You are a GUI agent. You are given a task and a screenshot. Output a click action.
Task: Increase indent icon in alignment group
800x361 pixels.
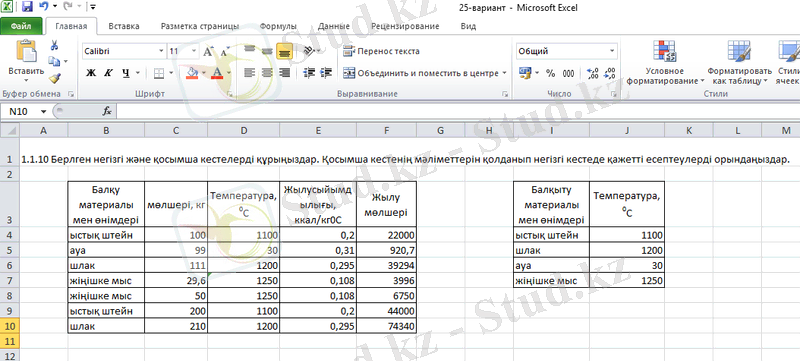click(326, 73)
